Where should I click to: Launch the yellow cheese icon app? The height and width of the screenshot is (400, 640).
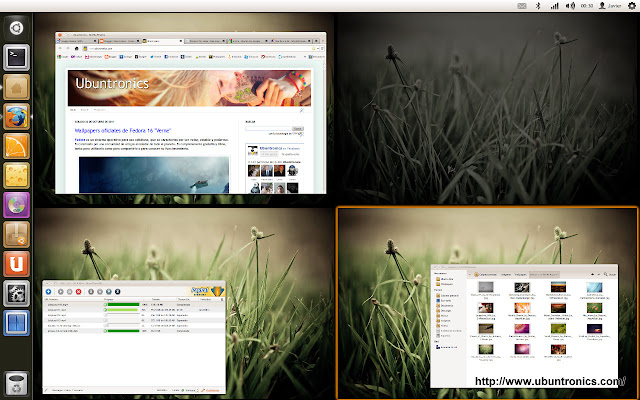pyautogui.click(x=16, y=175)
